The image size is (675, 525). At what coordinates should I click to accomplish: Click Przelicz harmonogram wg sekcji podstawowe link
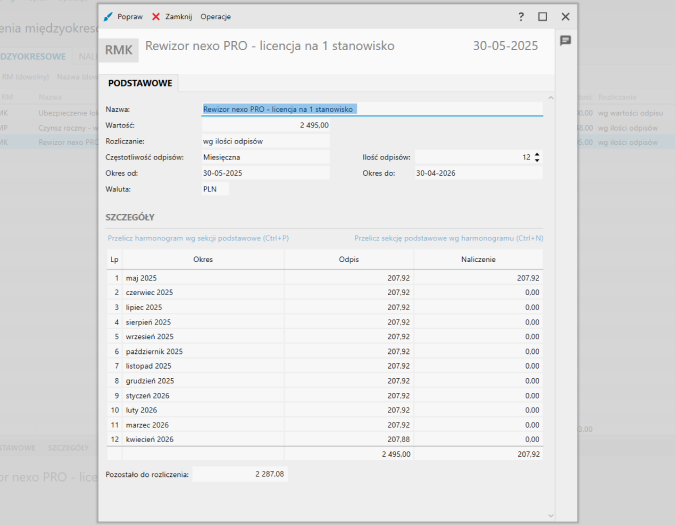pos(198,238)
